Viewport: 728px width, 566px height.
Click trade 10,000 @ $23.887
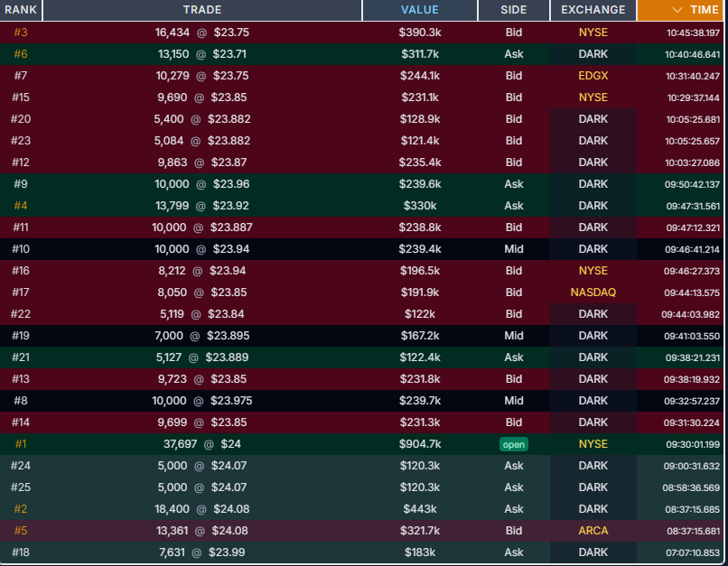click(x=202, y=227)
